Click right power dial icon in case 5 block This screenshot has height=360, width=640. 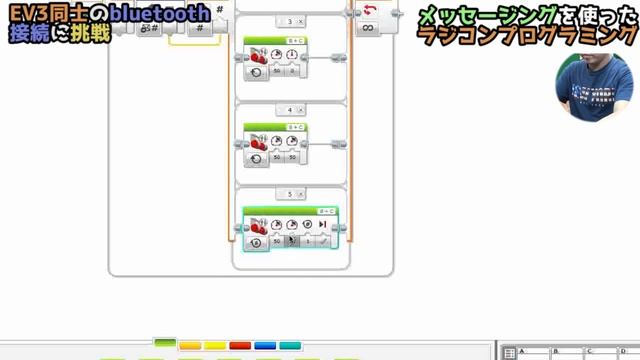tap(292, 224)
